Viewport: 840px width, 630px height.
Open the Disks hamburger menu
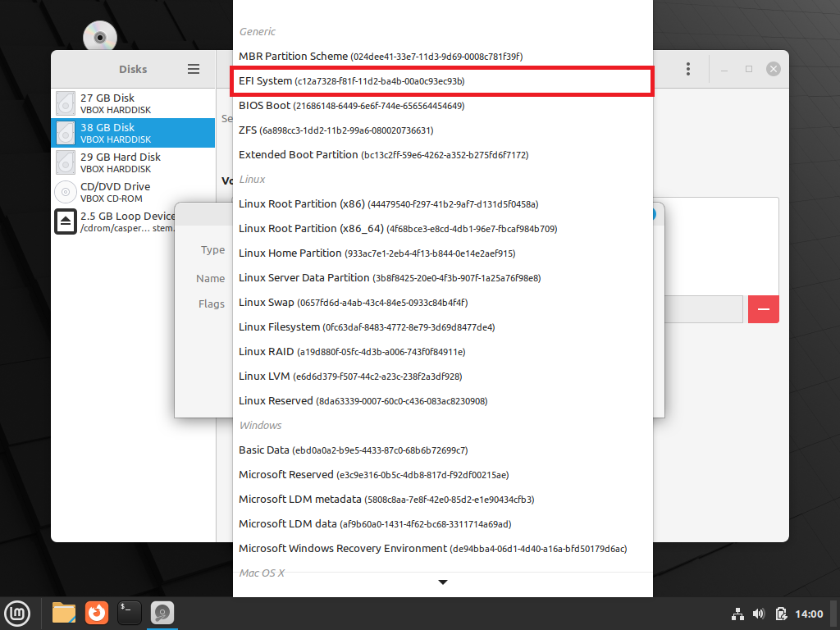[194, 69]
